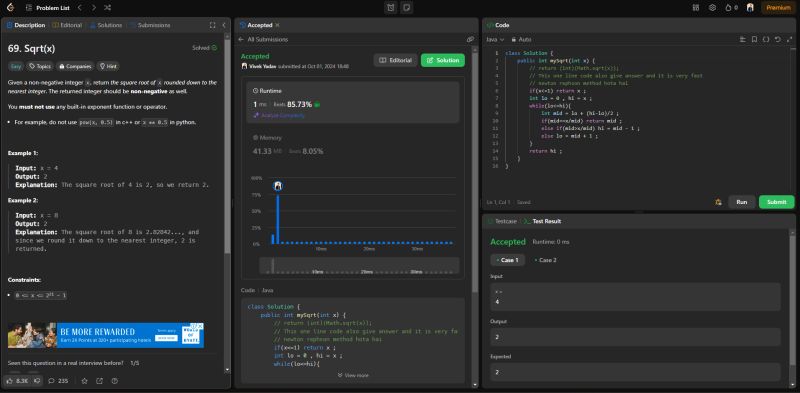Viewport: 800px width, 393px height.
Task: Open the Editorial button in submission panel
Action: [x=395, y=60]
